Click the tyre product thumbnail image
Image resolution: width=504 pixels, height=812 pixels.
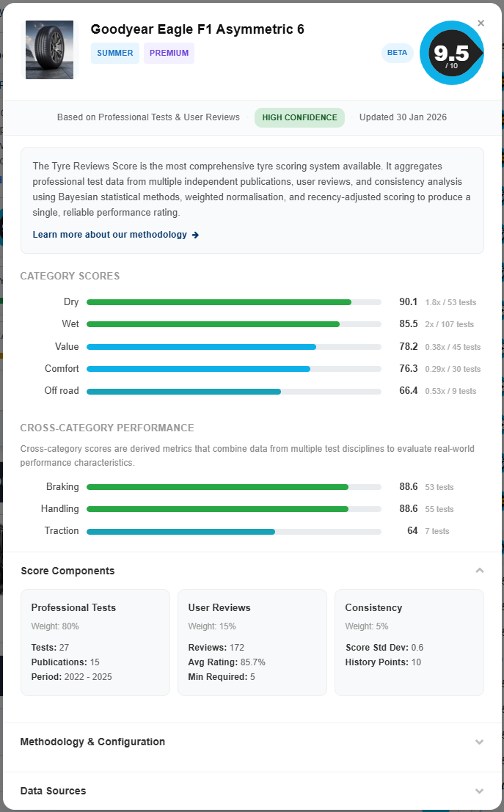49,50
